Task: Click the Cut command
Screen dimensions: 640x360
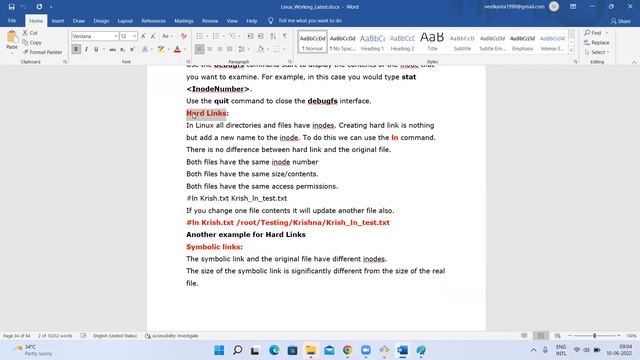Action: click(x=30, y=33)
